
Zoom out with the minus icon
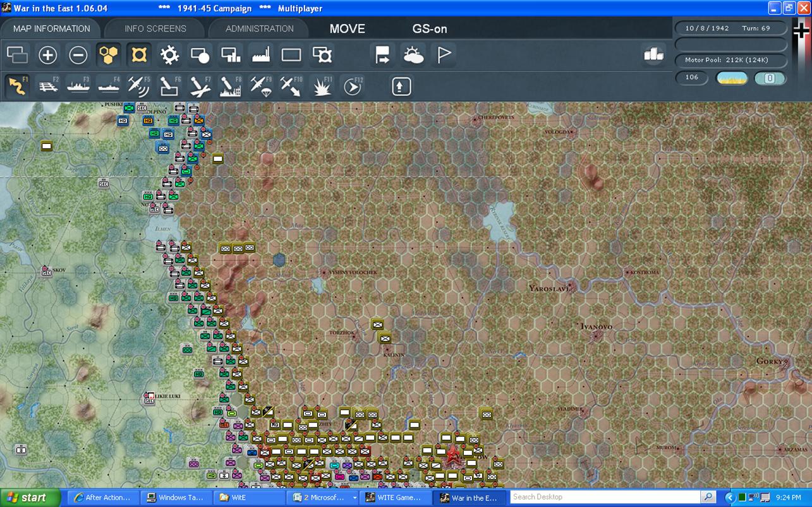click(78, 55)
